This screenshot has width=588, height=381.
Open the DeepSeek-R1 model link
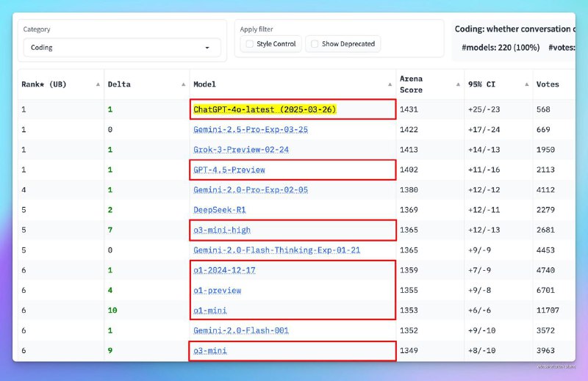coord(220,210)
